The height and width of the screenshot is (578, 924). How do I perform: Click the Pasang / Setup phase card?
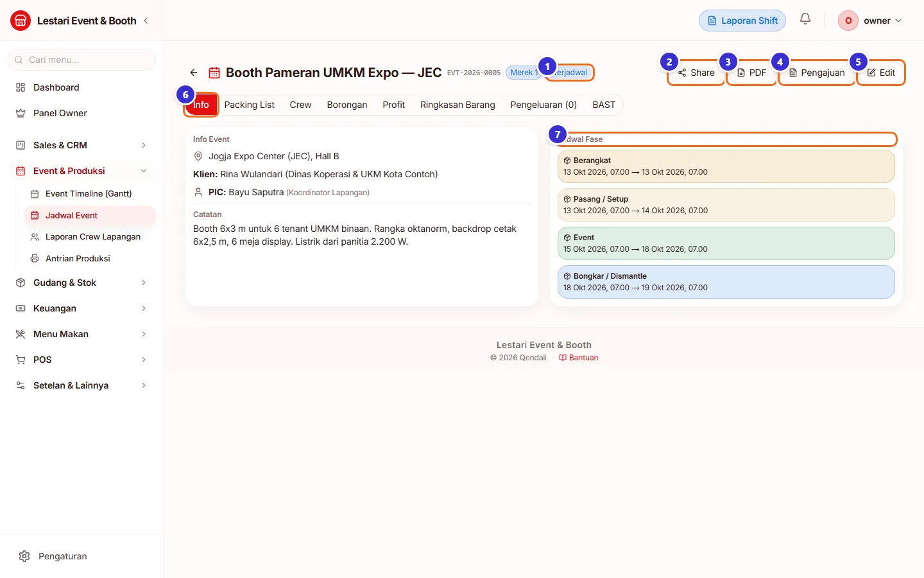coord(726,205)
